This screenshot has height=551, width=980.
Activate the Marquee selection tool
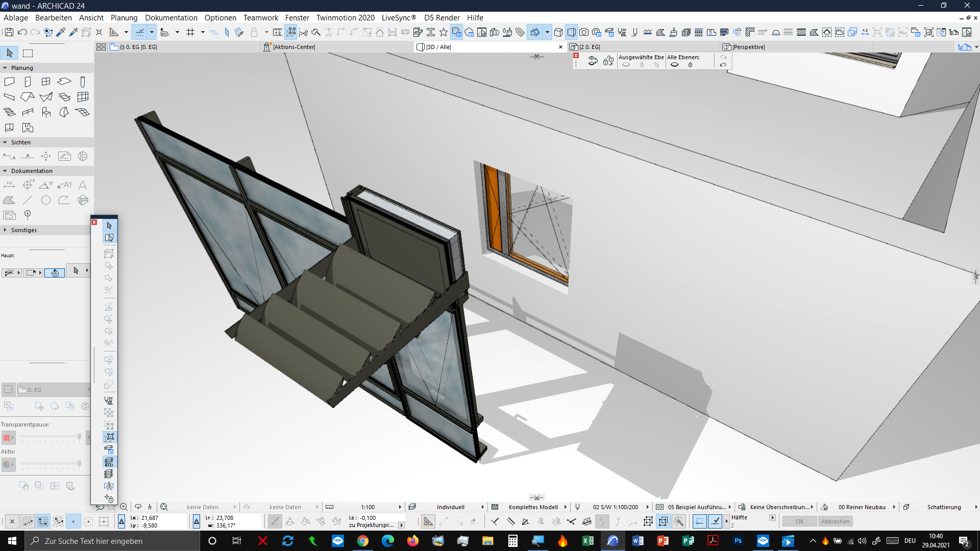[x=28, y=53]
